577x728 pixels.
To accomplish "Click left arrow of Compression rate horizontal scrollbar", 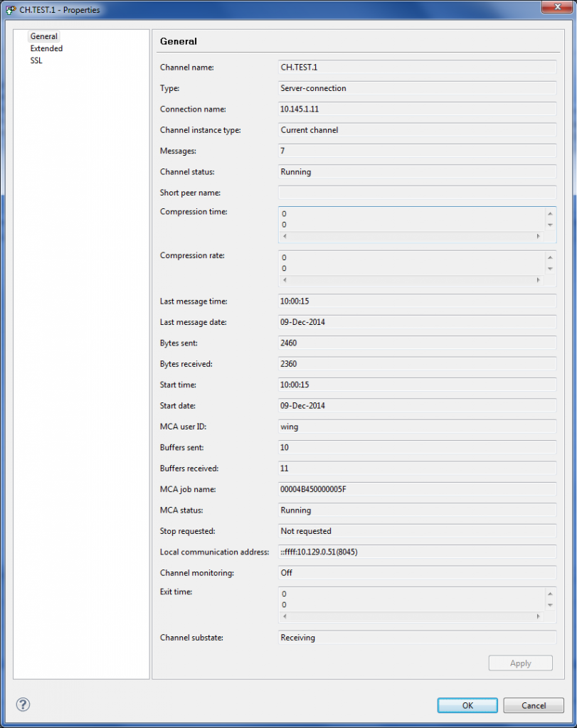I will 285,280.
